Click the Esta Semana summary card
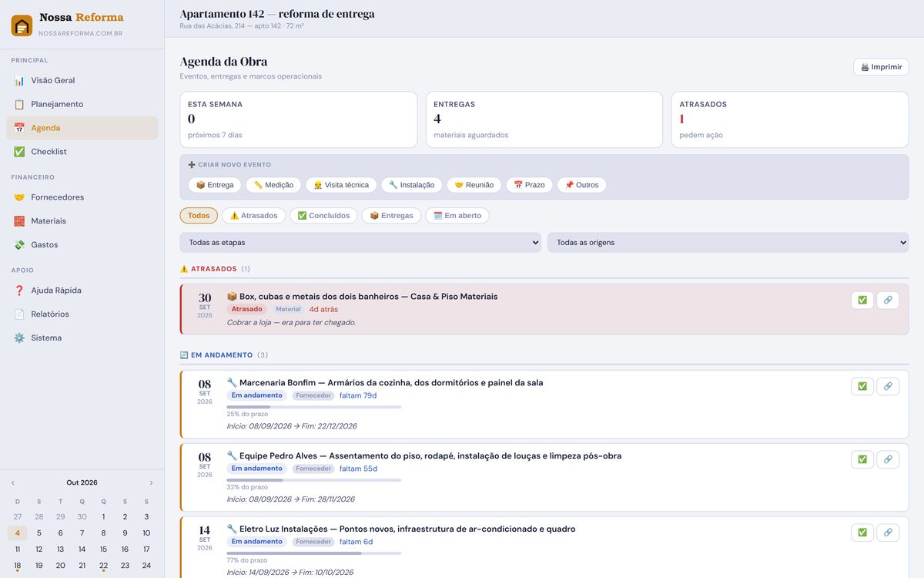Viewport: 924px width, 578px height. (x=299, y=119)
